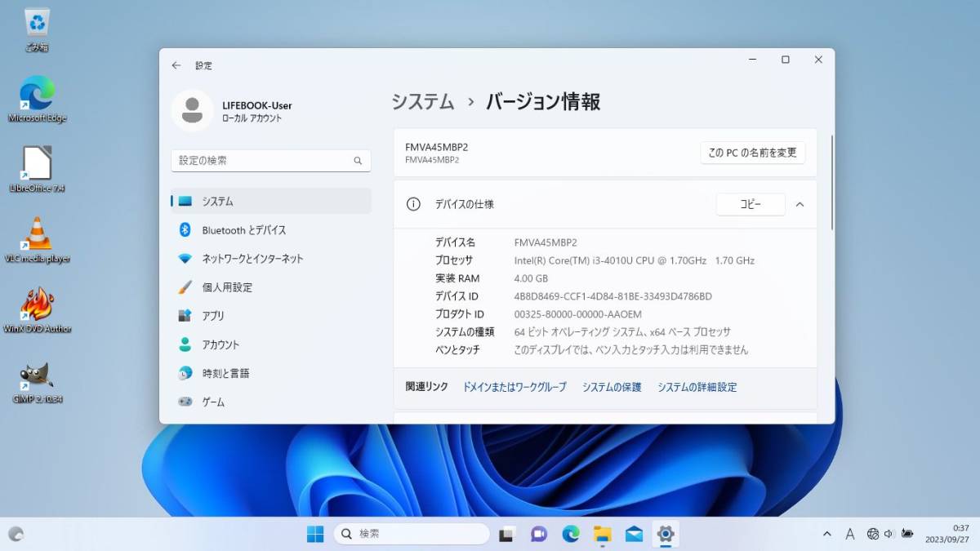Viewport: 980px width, 551px height.
Task: Click the widgets icon at taskbar left
Action: (16, 534)
